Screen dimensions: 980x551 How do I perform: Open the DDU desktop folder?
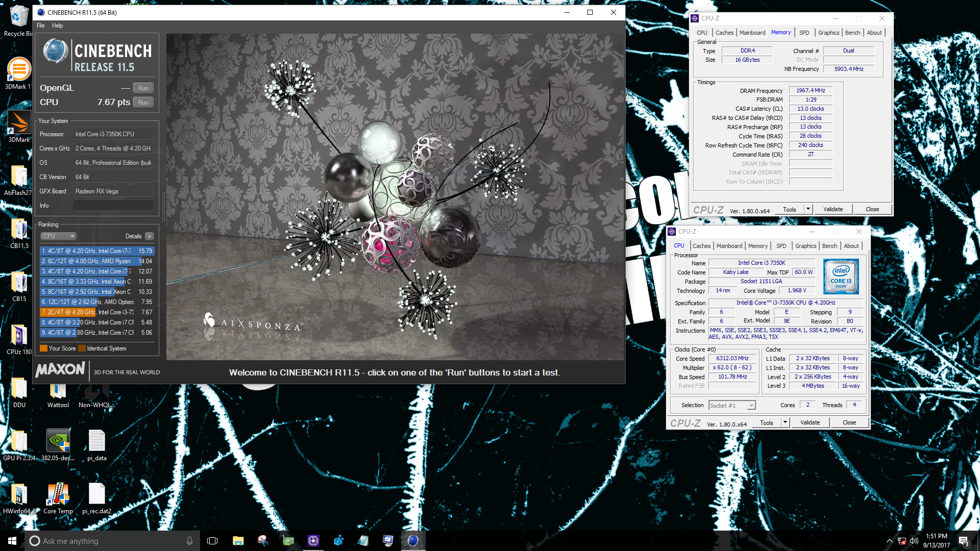coord(19,392)
